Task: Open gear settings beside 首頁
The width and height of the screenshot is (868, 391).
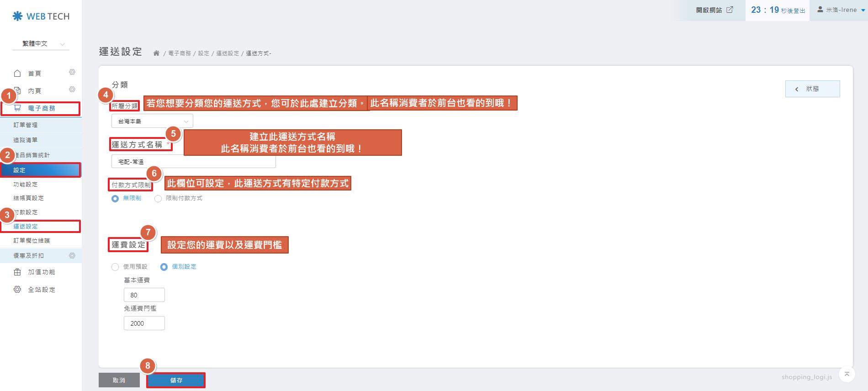Action: pyautogui.click(x=72, y=72)
